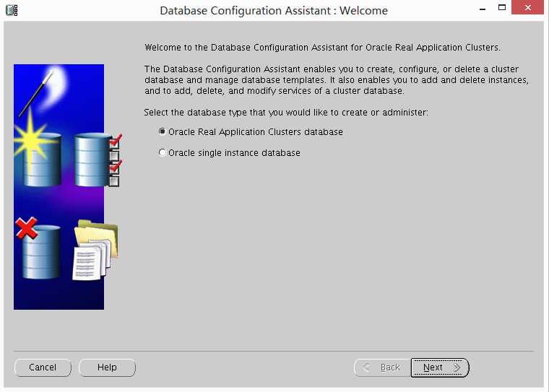Image resolution: width=549 pixels, height=392 pixels.
Task: Maximize the assistant window
Action: coord(502,8)
